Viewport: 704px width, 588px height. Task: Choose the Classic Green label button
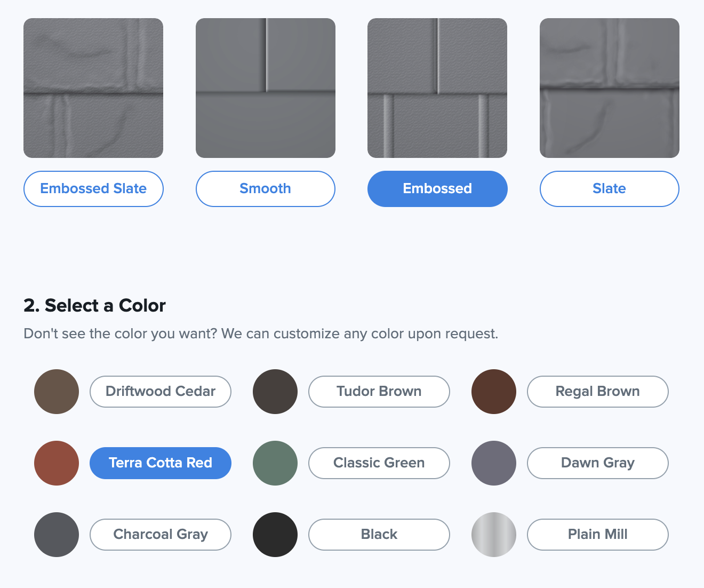click(x=379, y=463)
